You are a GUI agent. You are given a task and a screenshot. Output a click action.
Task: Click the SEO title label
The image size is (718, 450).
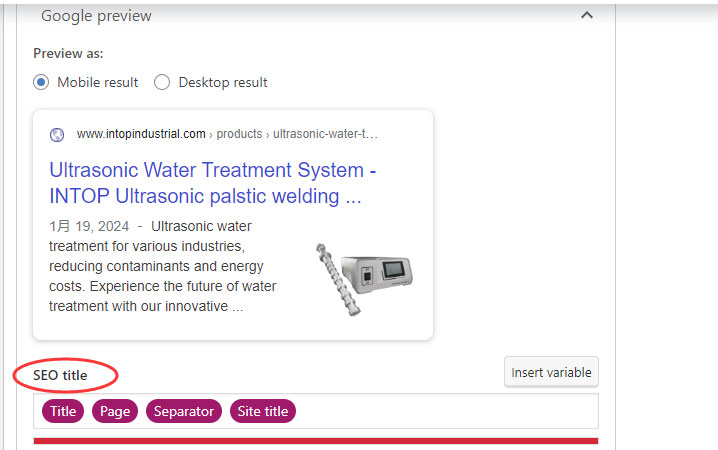click(x=60, y=375)
